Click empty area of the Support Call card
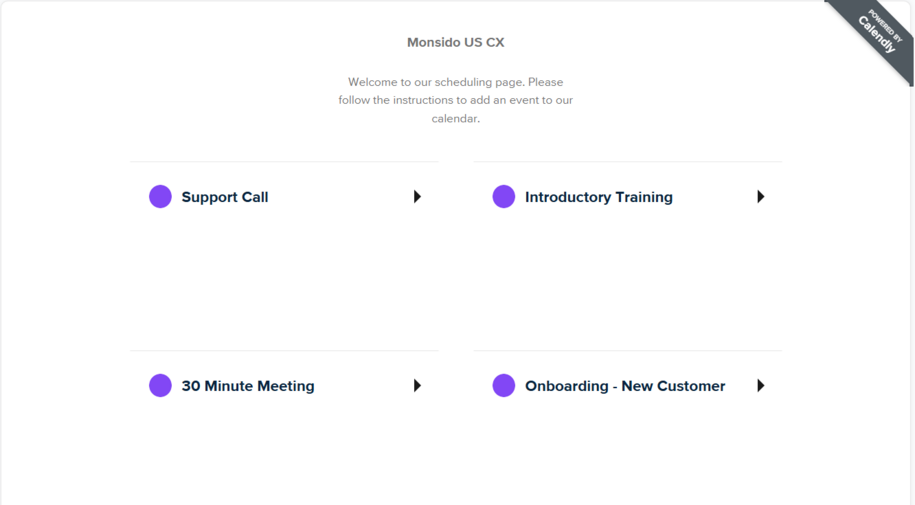Viewport: 915px width, 505px height. [284, 280]
